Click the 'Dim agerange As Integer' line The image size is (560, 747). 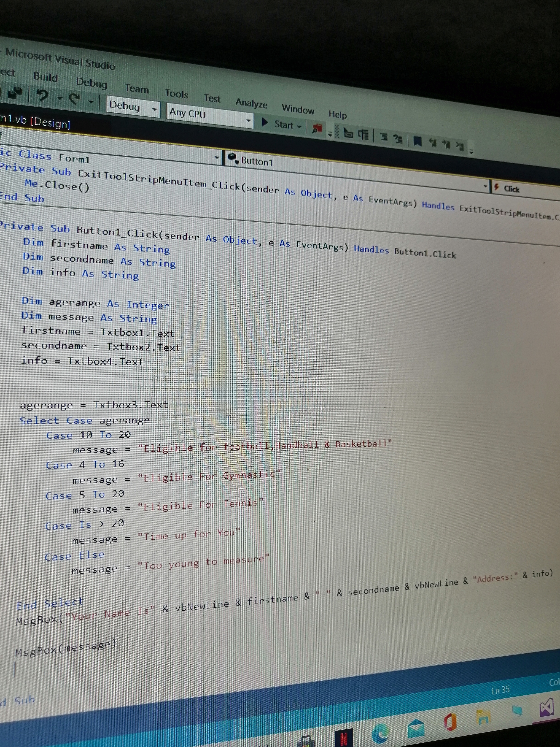(x=96, y=303)
